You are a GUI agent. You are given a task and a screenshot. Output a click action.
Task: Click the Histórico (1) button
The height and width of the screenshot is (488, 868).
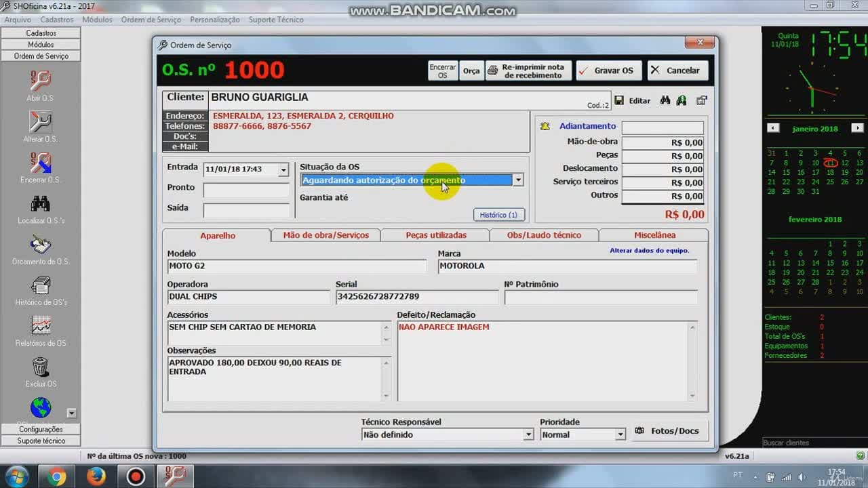tap(498, 215)
